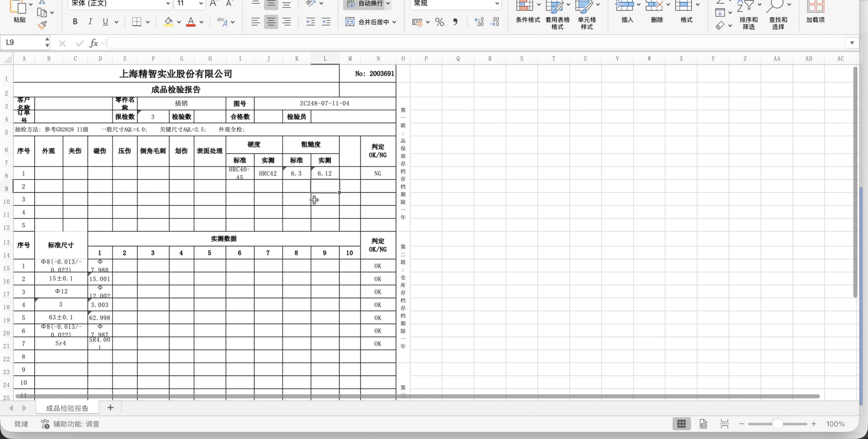Screen dimensions: 868x439
Task: Click the Delete cells (删除) icon
Action: (654, 5)
